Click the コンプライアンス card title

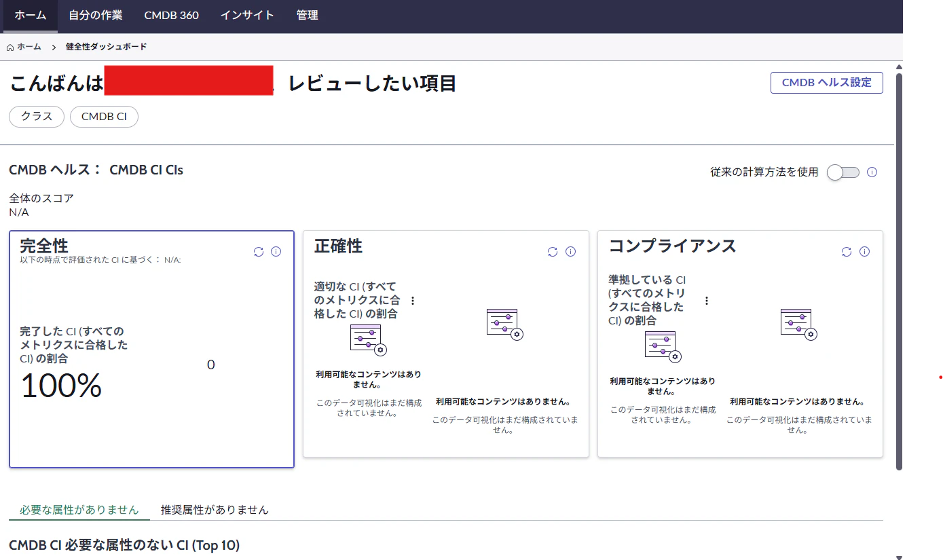coord(672,246)
